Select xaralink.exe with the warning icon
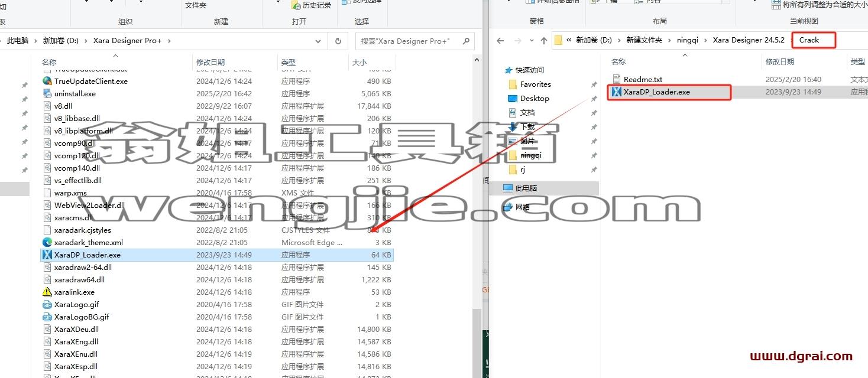This screenshot has width=868, height=378. click(47, 292)
